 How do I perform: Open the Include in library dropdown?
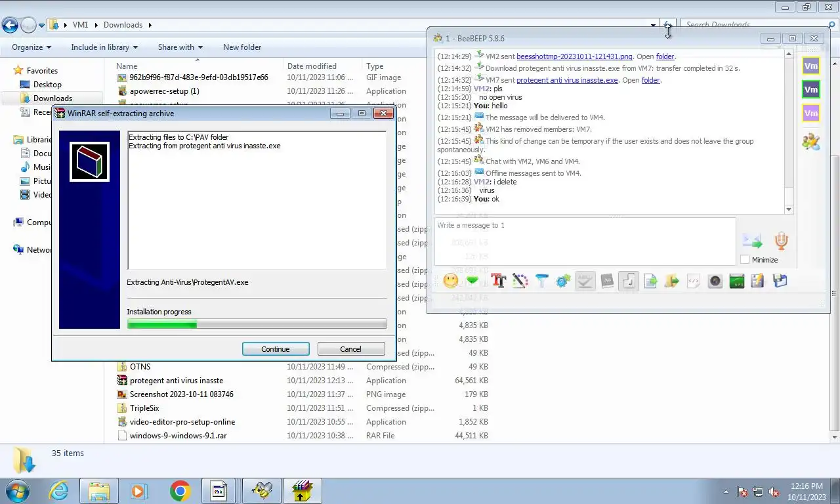click(x=104, y=47)
